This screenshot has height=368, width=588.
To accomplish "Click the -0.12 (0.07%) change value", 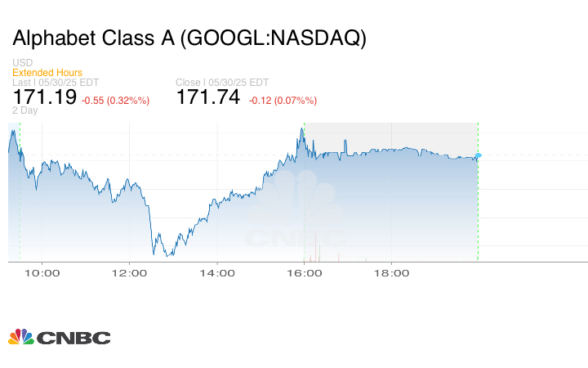I will coord(283,101).
